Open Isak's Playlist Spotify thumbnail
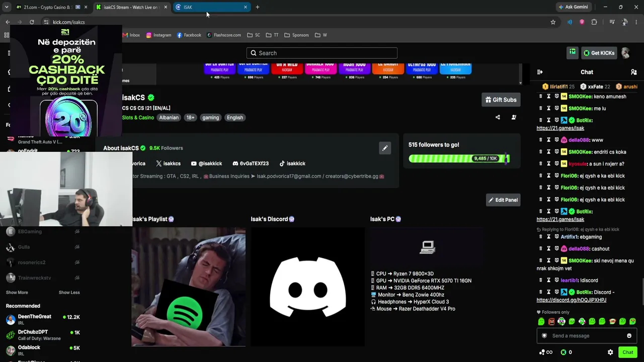The image size is (644, 362). [x=189, y=287]
